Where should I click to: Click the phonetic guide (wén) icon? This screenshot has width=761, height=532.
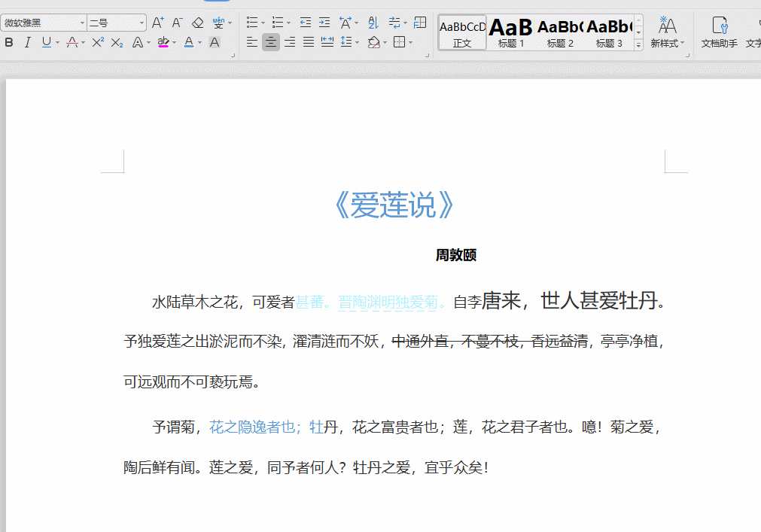pyautogui.click(x=218, y=23)
